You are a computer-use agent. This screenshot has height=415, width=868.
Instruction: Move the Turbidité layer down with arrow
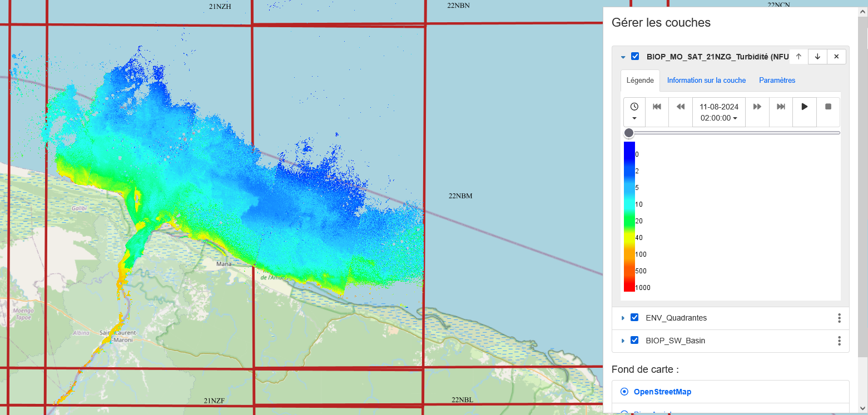[817, 56]
